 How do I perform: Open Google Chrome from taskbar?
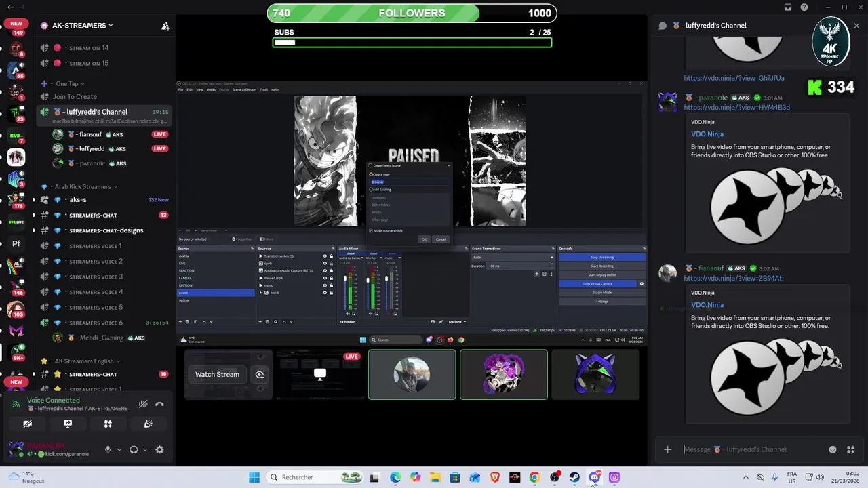click(534, 477)
